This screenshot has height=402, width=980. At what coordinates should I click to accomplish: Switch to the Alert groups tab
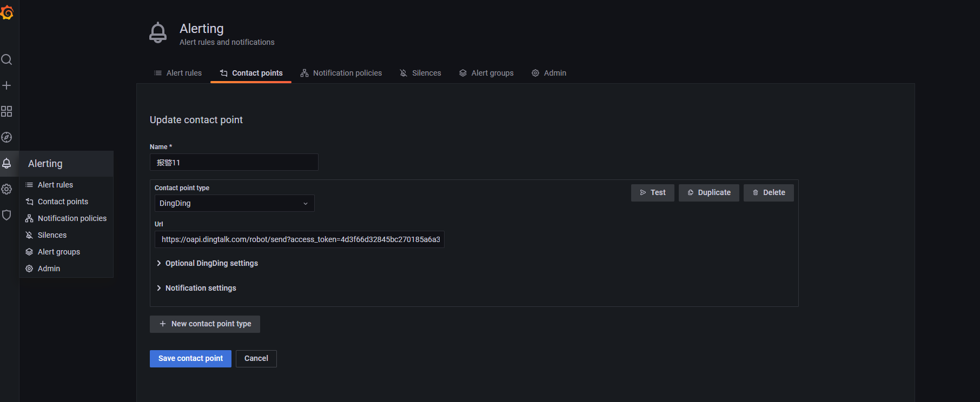point(486,73)
